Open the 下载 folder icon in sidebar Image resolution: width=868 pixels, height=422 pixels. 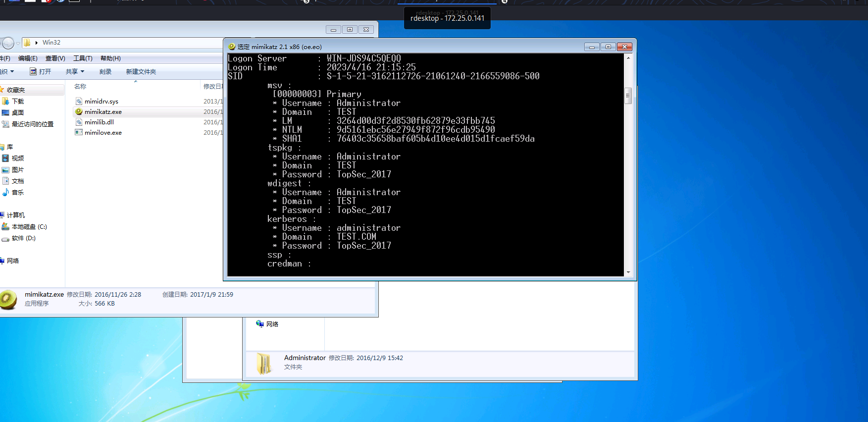click(5, 101)
